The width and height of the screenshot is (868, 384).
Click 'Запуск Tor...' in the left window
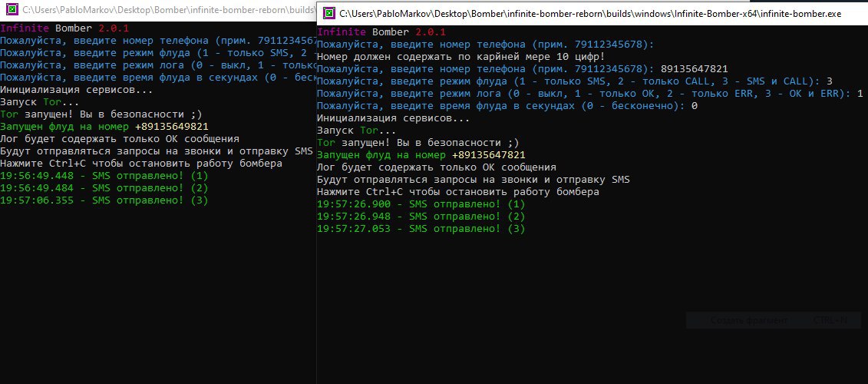tap(40, 102)
